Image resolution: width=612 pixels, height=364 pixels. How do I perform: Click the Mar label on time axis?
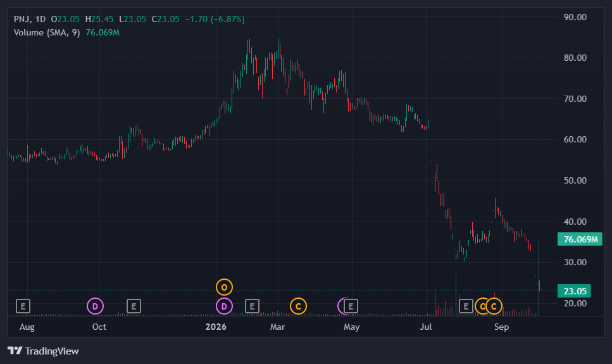pos(277,327)
